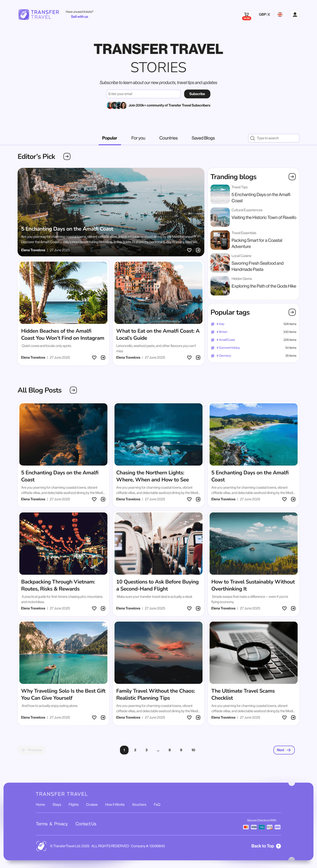Viewport: 317px width, 868px height.
Task: Click the Transfer Travel logo in header
Action: [39, 15]
